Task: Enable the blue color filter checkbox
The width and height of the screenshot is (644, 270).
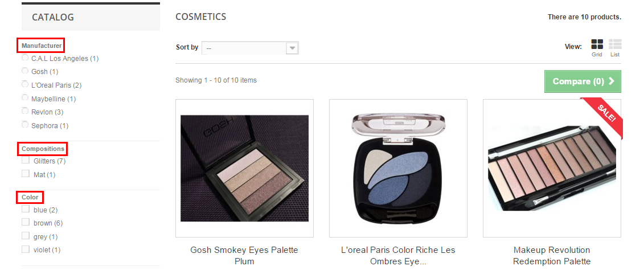Action: pyautogui.click(x=26, y=209)
